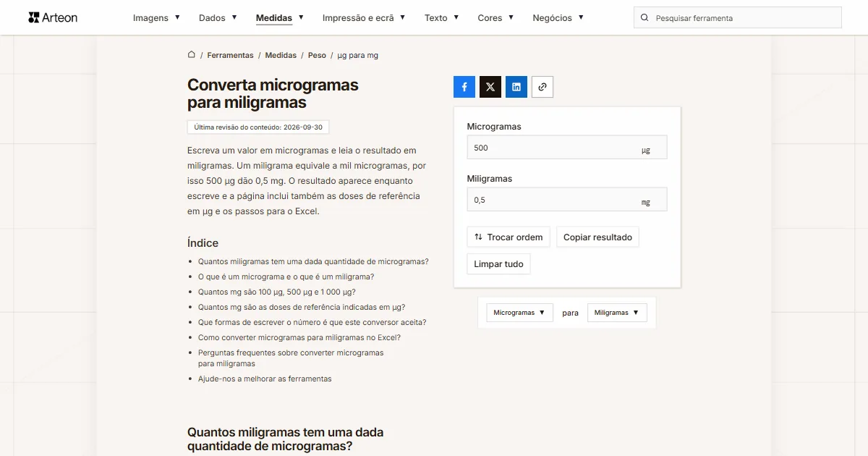Open index link Quantos mg são 100 µg
This screenshot has height=456, width=868.
coord(277,292)
